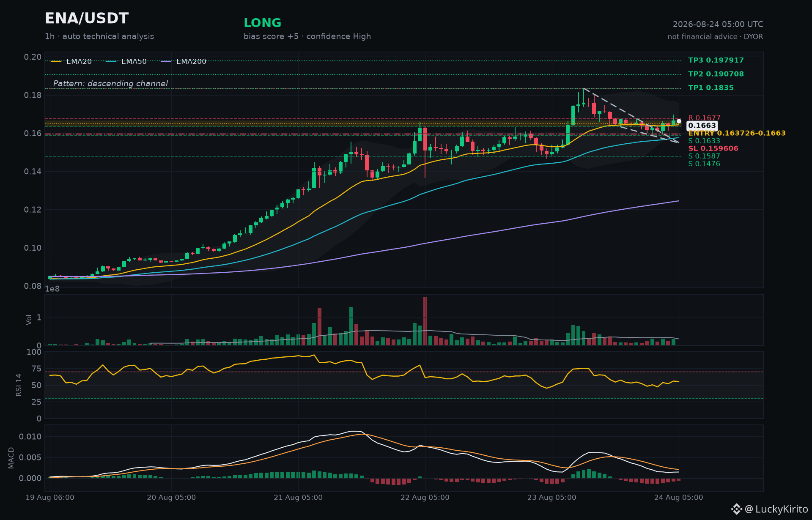Screen dimensions: 812x520
Task: Click the EMA20 legend label
Action: [79, 61]
